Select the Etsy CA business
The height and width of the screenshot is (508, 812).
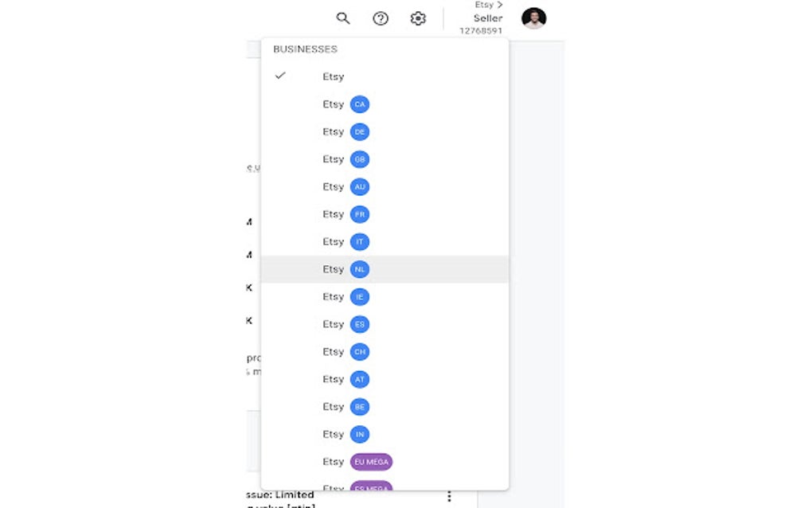[345, 104]
